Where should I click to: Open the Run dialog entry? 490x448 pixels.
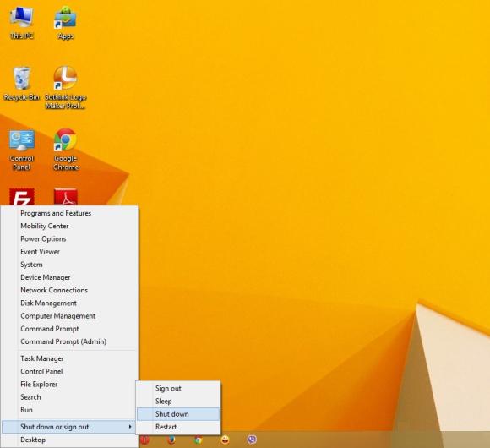[69, 410]
